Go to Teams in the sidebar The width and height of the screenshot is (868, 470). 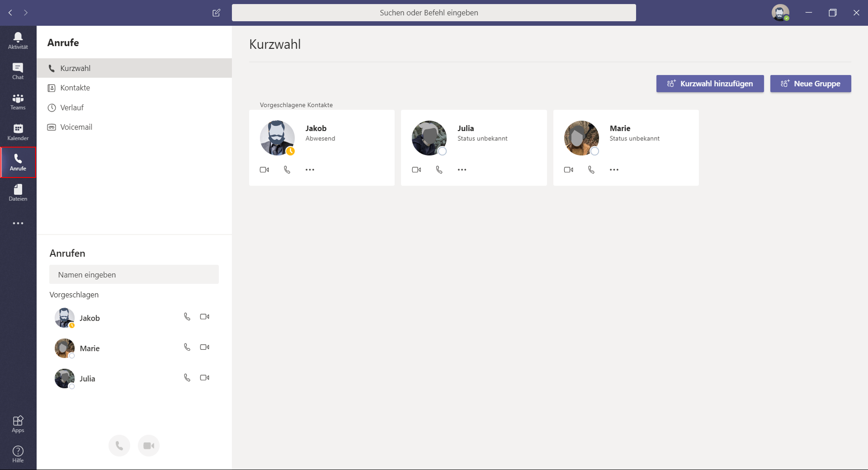pyautogui.click(x=18, y=102)
